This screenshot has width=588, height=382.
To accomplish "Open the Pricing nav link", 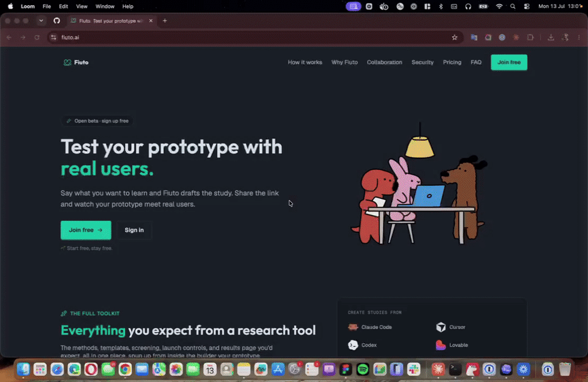I will point(452,63).
